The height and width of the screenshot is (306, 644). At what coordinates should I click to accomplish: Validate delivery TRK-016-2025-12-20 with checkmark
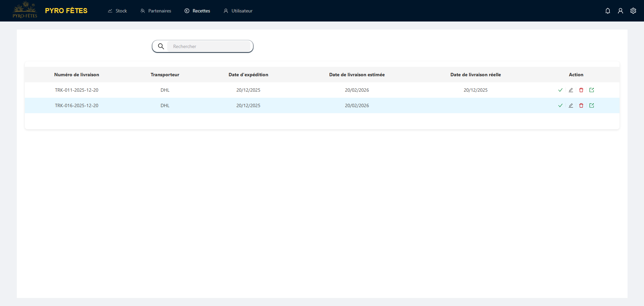(x=560, y=105)
